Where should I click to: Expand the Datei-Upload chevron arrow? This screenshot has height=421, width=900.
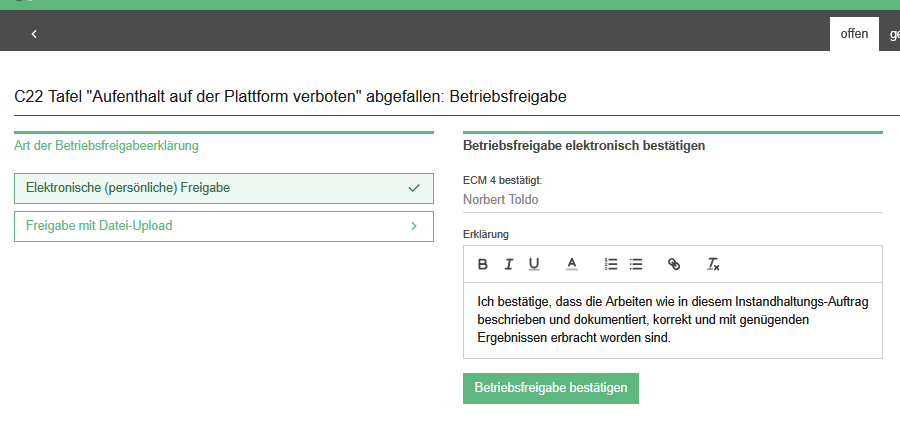(414, 226)
